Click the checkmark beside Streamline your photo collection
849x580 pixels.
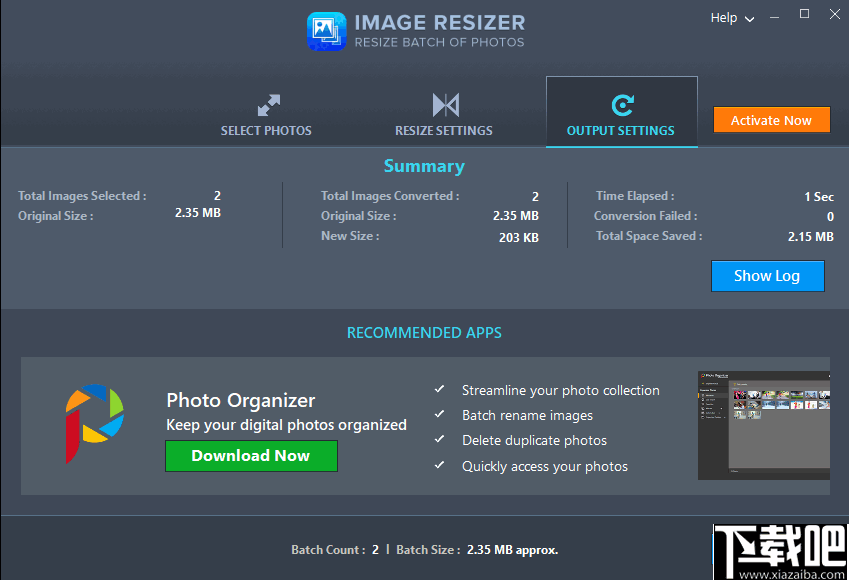click(440, 390)
